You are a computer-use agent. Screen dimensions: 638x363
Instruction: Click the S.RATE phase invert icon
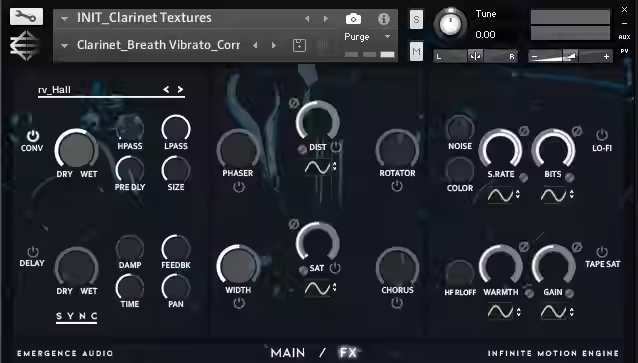(524, 131)
